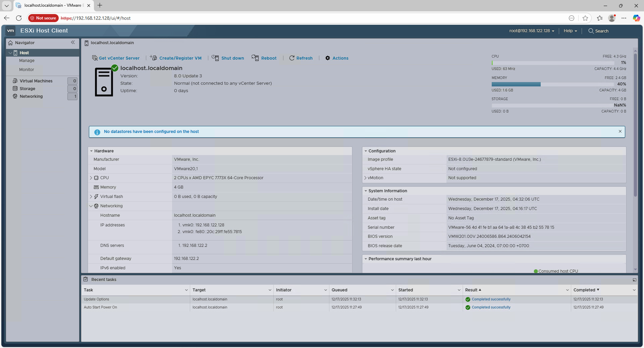This screenshot has height=348, width=644.
Task: Click the Networking icon in Navigator
Action: click(x=15, y=96)
